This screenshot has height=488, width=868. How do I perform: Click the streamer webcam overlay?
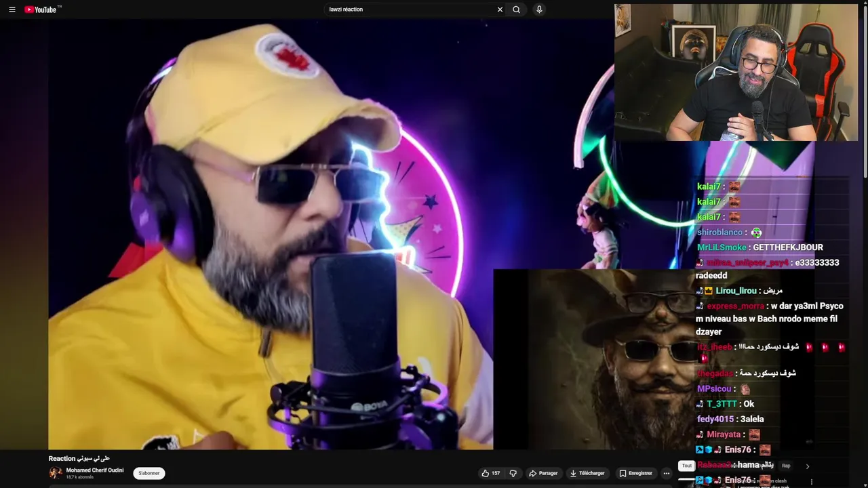tap(736, 73)
